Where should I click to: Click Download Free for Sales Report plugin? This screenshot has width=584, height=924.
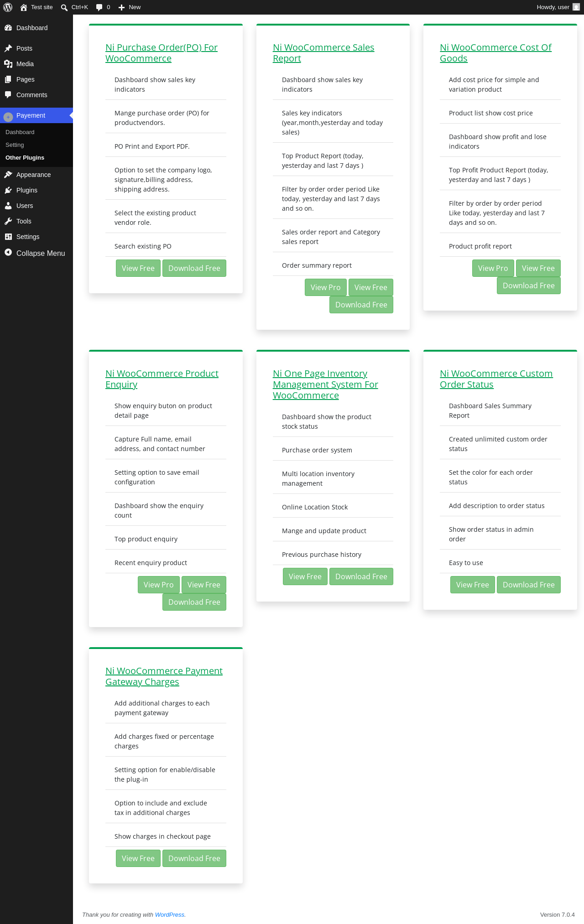coord(361,305)
